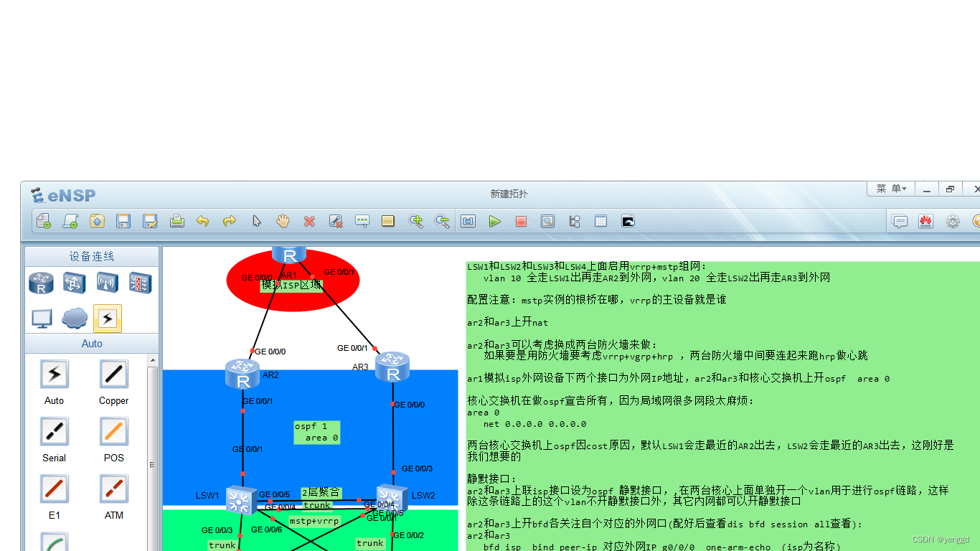Select the AR3 router in topology
This screenshot has height=551, width=980.
pyautogui.click(x=392, y=367)
